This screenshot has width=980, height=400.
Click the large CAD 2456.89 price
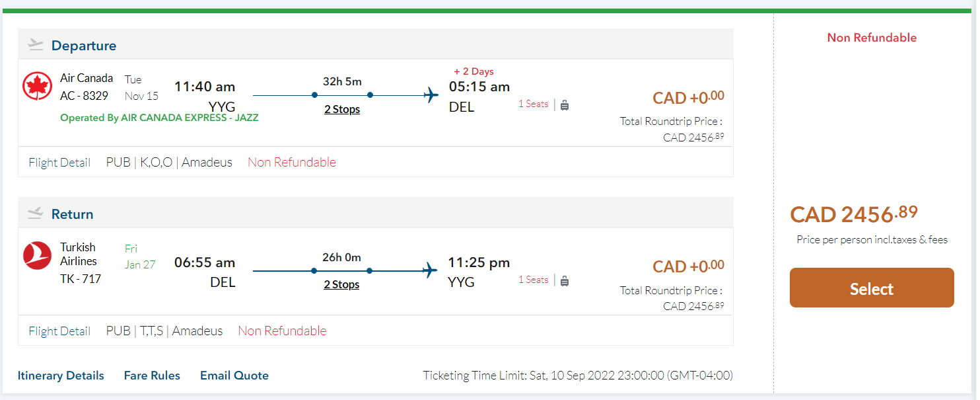point(854,214)
